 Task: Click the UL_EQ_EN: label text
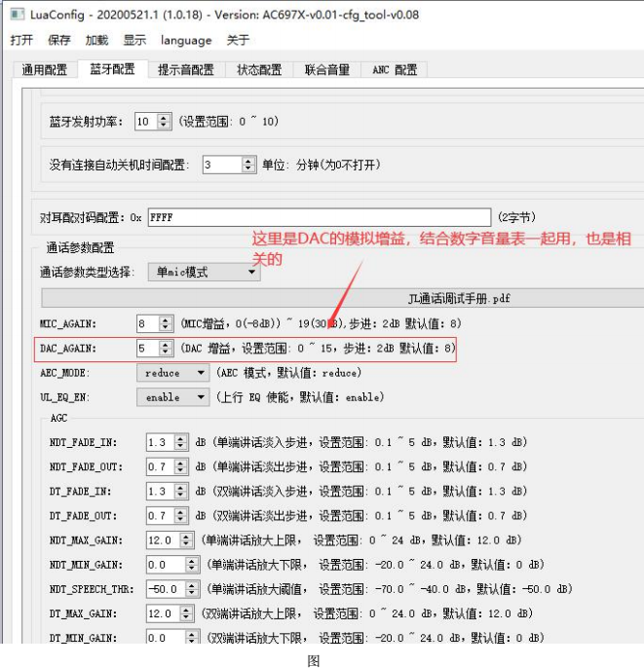coord(64,397)
